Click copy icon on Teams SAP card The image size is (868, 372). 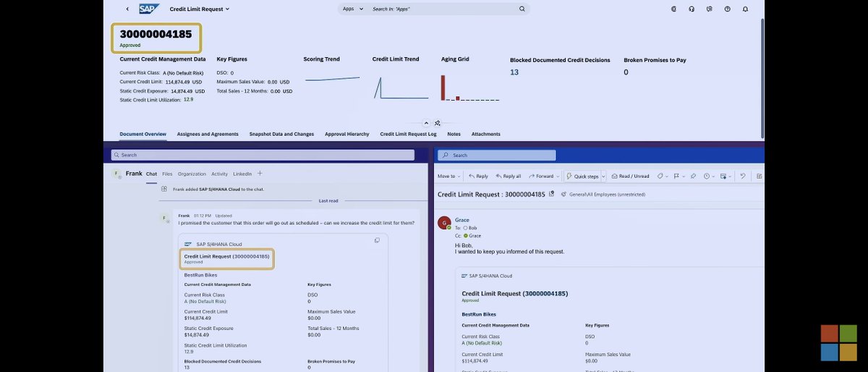pyautogui.click(x=377, y=240)
